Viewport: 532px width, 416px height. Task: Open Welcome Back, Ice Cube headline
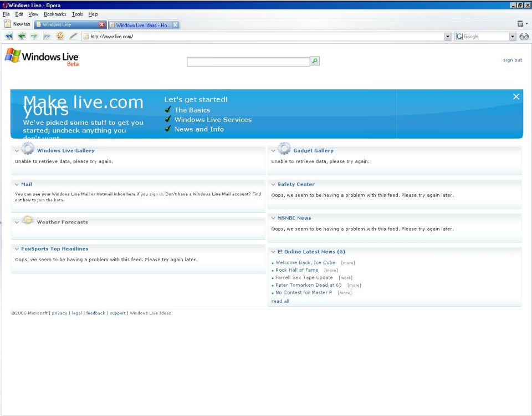[305, 262]
